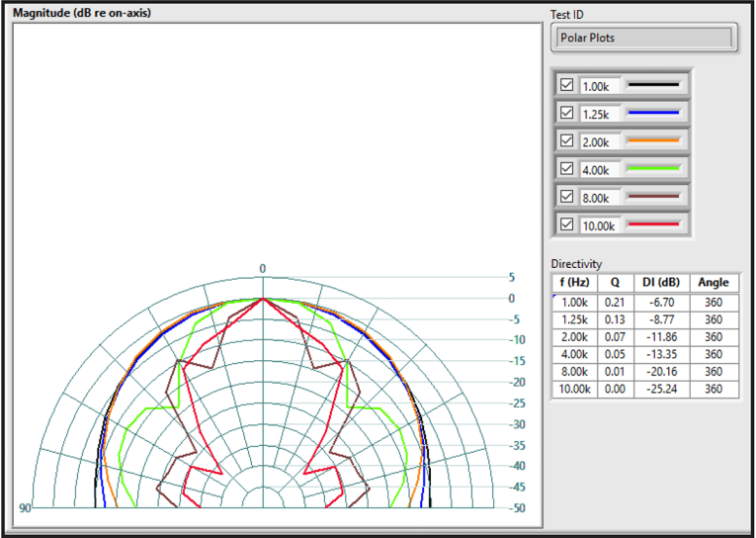756x538 pixels.
Task: Click the Angle column header
Action: [714, 282]
